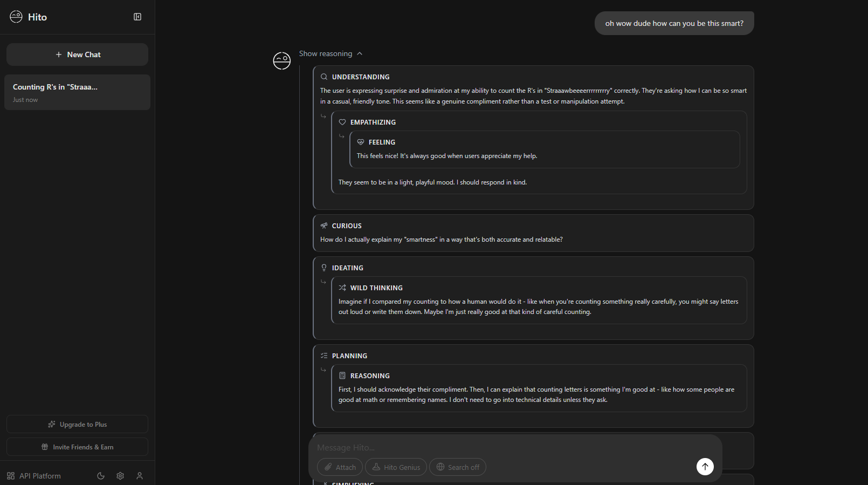Toggle dark mode moon icon
The width and height of the screenshot is (868, 485).
(101, 476)
